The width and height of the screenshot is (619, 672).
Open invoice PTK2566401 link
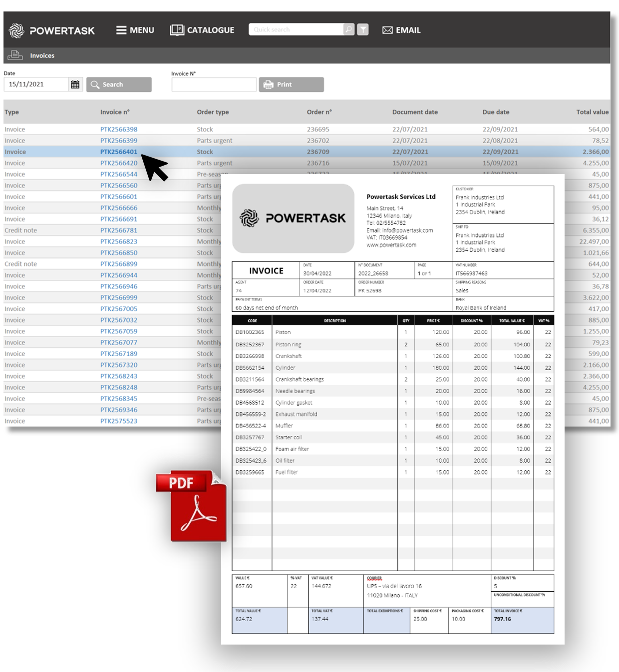point(119,152)
